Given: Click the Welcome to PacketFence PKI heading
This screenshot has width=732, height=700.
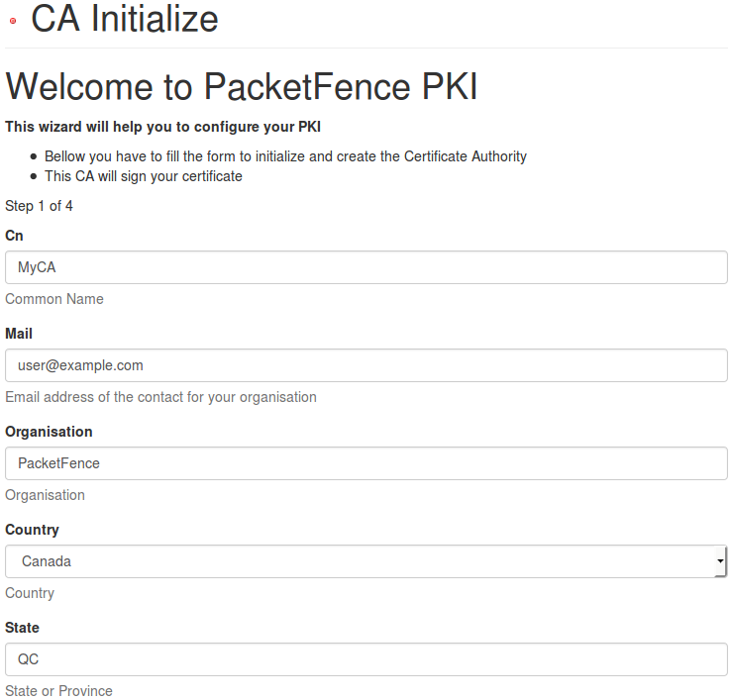Looking at the screenshot, I should 242,86.
